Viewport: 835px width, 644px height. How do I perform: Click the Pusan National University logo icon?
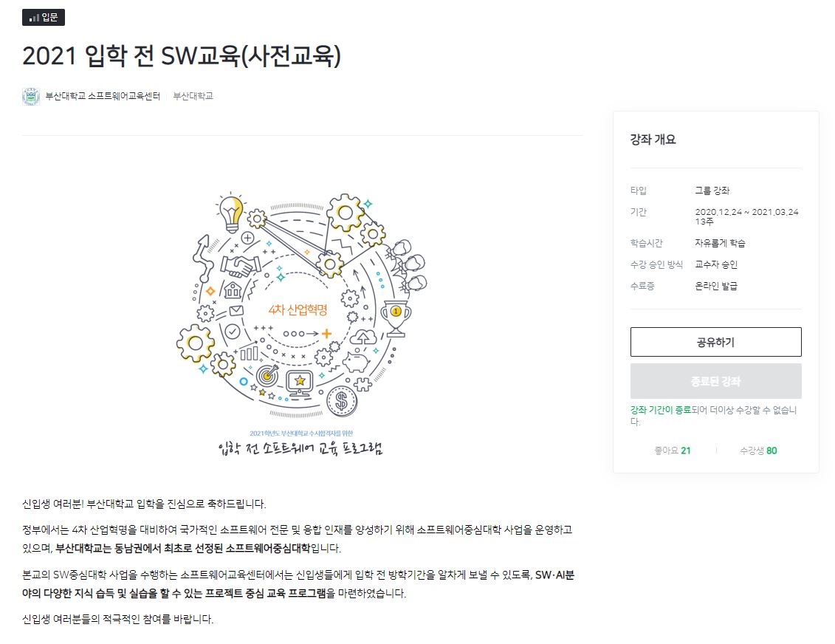[31, 96]
